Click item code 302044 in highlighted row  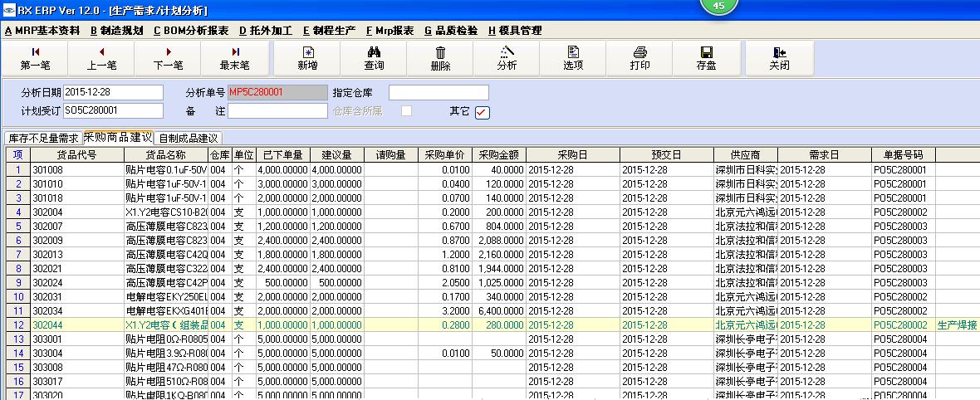coord(48,325)
